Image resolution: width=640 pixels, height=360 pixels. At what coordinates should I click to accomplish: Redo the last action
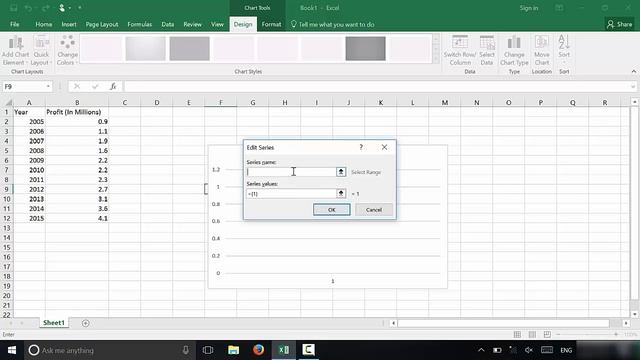tap(45, 8)
